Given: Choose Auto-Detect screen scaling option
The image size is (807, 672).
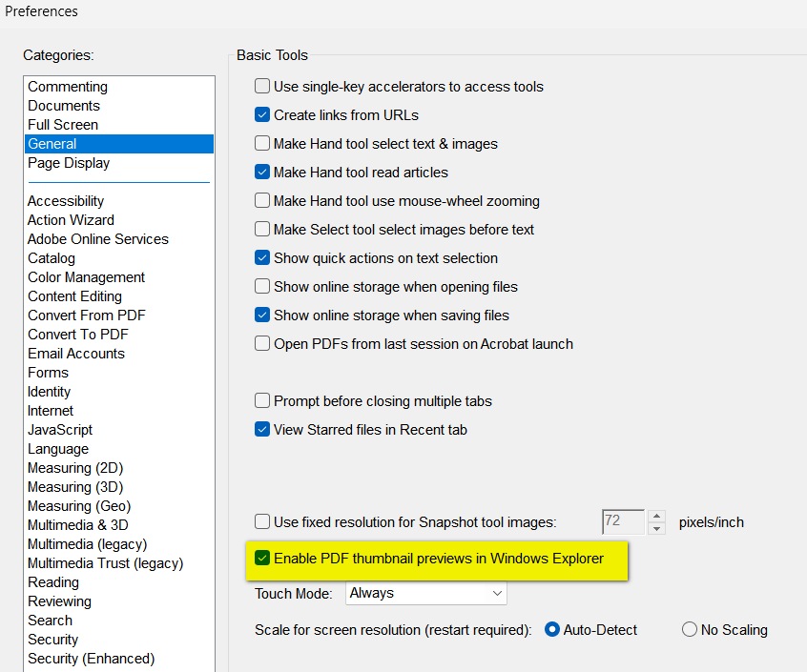Looking at the screenshot, I should click(x=551, y=630).
